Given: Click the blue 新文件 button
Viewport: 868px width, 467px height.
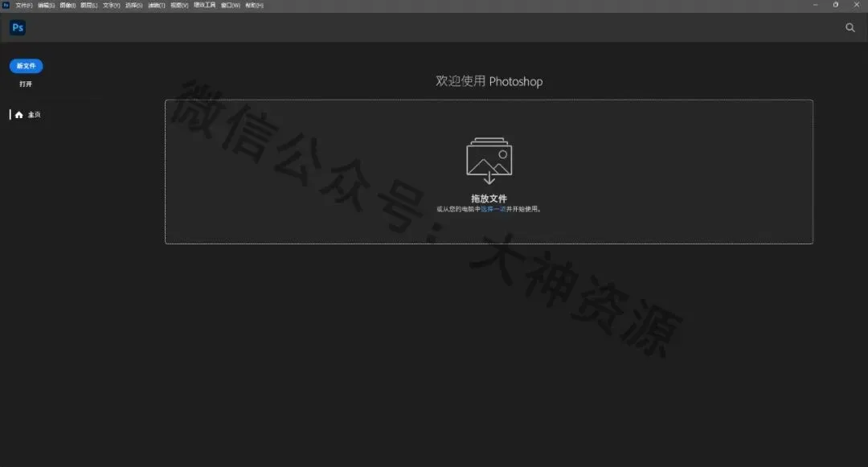Looking at the screenshot, I should tap(26, 66).
